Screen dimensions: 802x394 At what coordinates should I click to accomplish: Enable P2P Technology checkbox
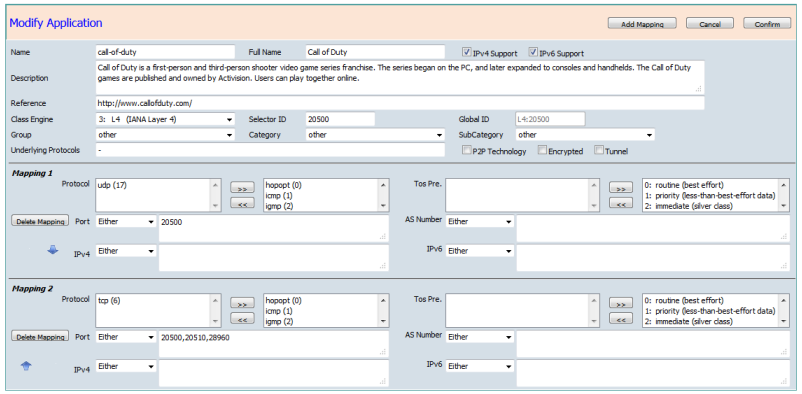coord(466,150)
